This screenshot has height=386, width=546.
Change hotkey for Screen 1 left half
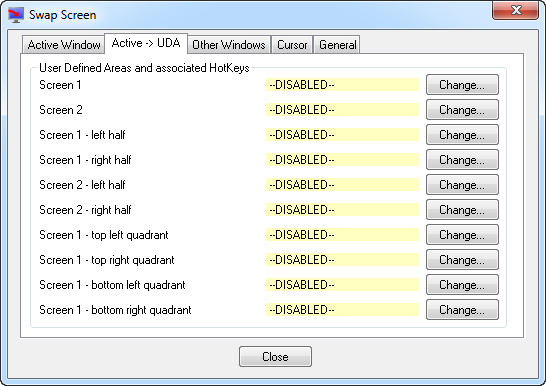[x=462, y=135]
